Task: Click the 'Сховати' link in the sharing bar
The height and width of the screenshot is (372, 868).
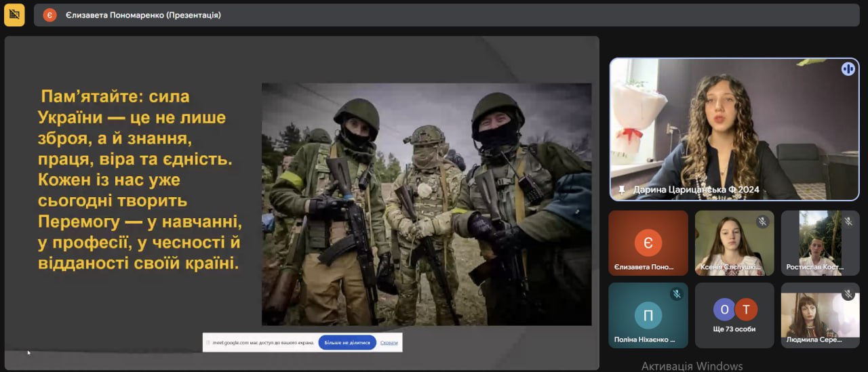Action: [x=389, y=343]
